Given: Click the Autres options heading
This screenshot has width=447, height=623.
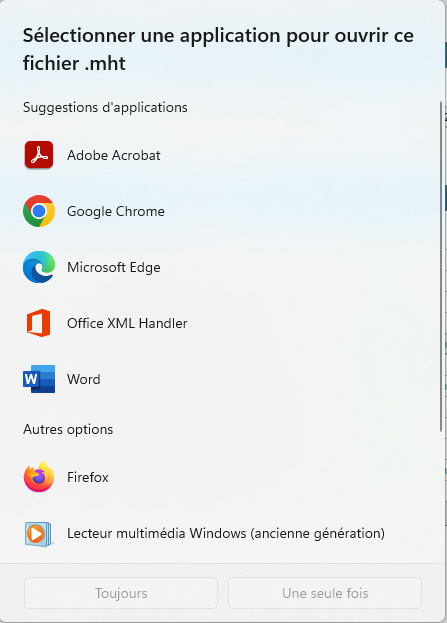Looking at the screenshot, I should (x=68, y=429).
